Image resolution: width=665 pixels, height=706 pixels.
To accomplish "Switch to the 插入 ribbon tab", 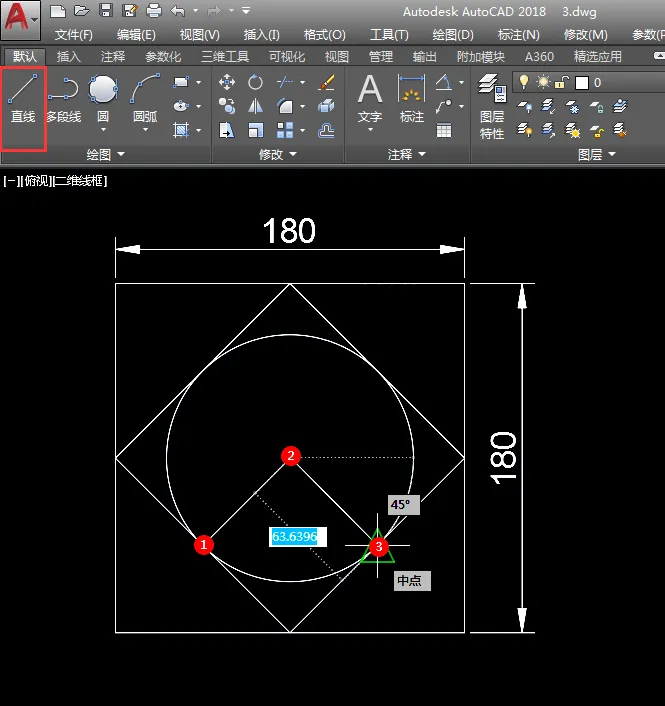I will [68, 57].
